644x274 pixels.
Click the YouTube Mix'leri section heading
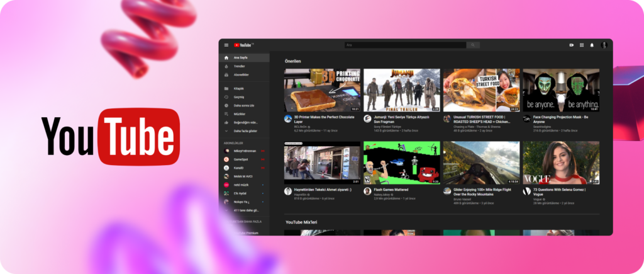pyautogui.click(x=301, y=222)
